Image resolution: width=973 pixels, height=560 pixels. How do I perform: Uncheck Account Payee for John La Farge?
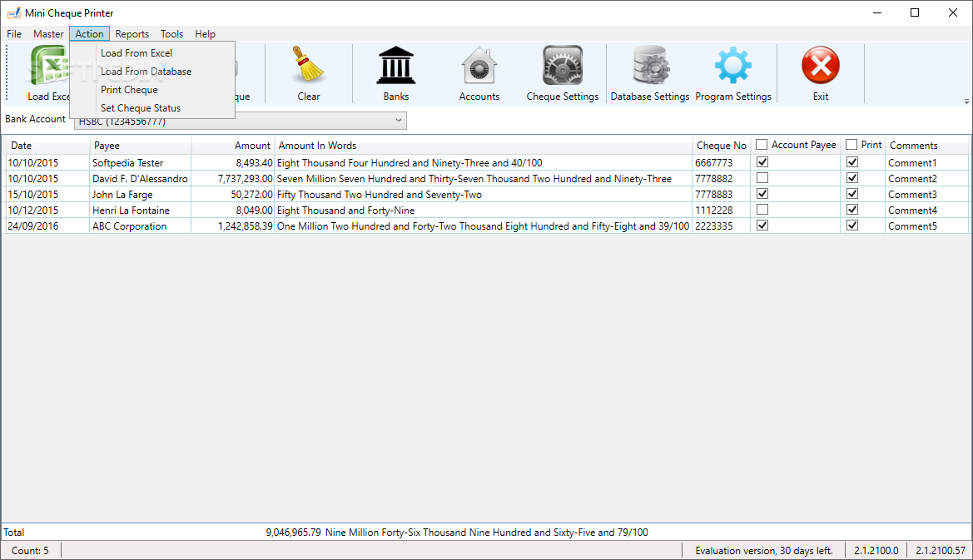point(762,194)
